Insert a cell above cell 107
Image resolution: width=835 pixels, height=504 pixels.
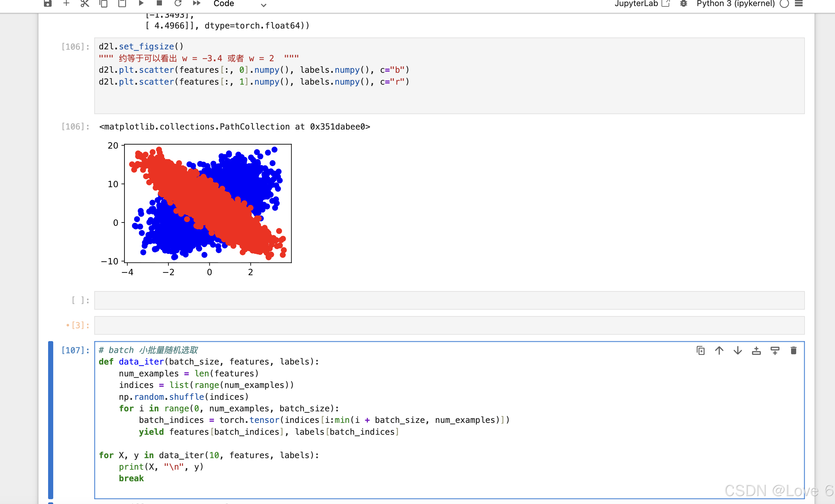tap(756, 350)
